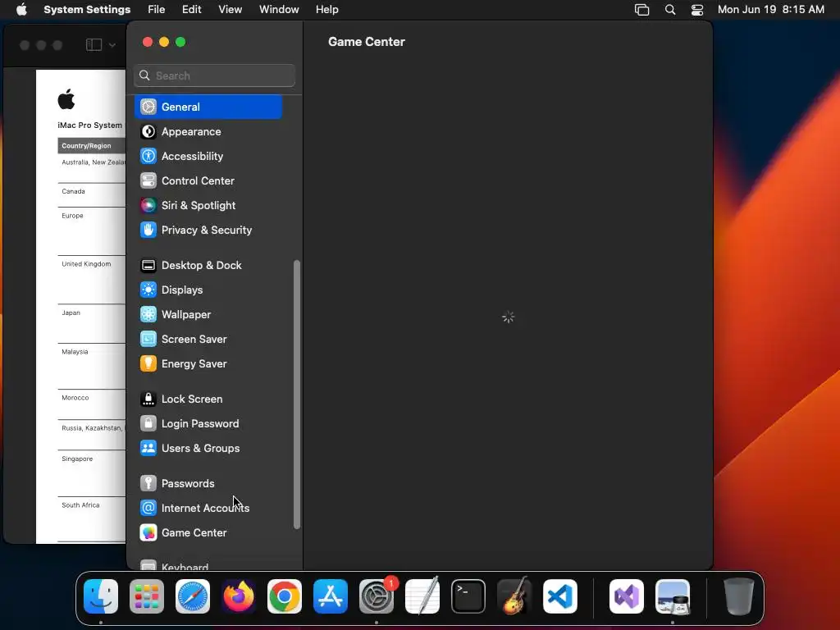This screenshot has height=630, width=840.
Task: Select Accessibility in the sidebar
Action: (x=208, y=156)
